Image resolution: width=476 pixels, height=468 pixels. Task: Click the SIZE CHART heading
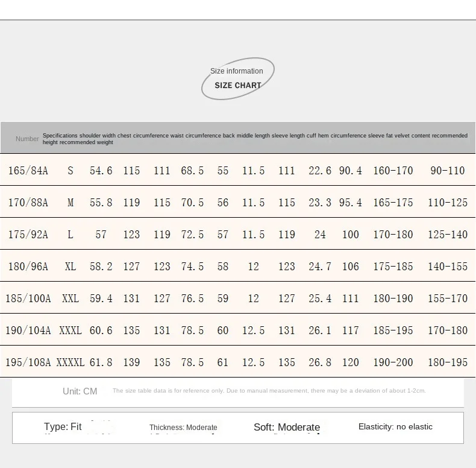(238, 86)
